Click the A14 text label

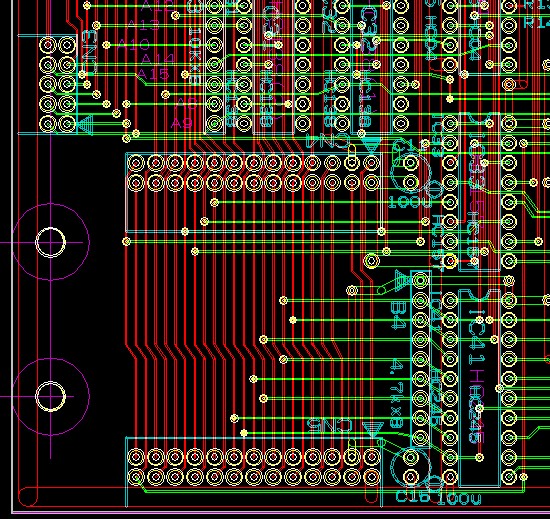158,59
